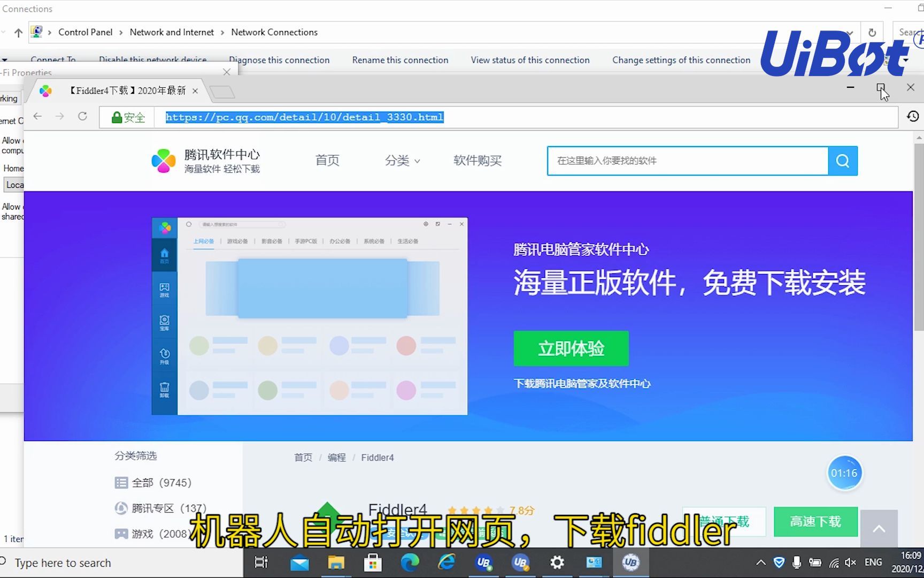Open a new browser tab
Viewport: 924px width, 578px height.
222,92
